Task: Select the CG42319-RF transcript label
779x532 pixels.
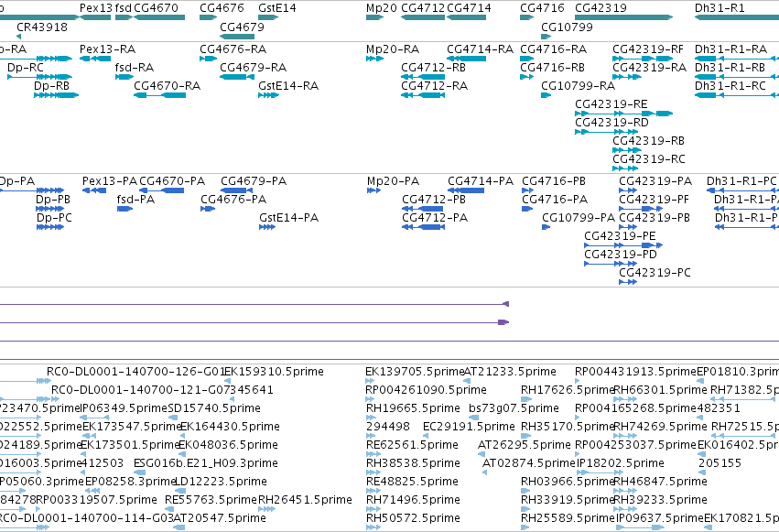Action: (648, 49)
